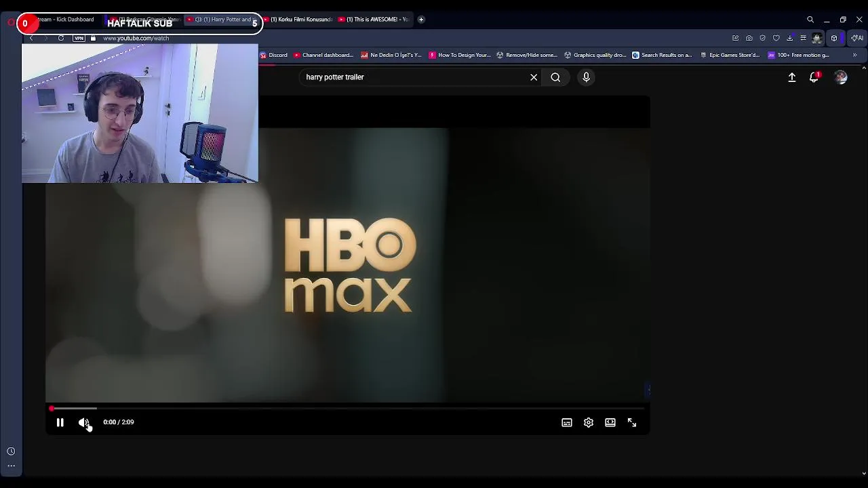Image resolution: width=868 pixels, height=488 pixels.
Task: Switch to the Harry Potter tab
Action: click(224, 20)
